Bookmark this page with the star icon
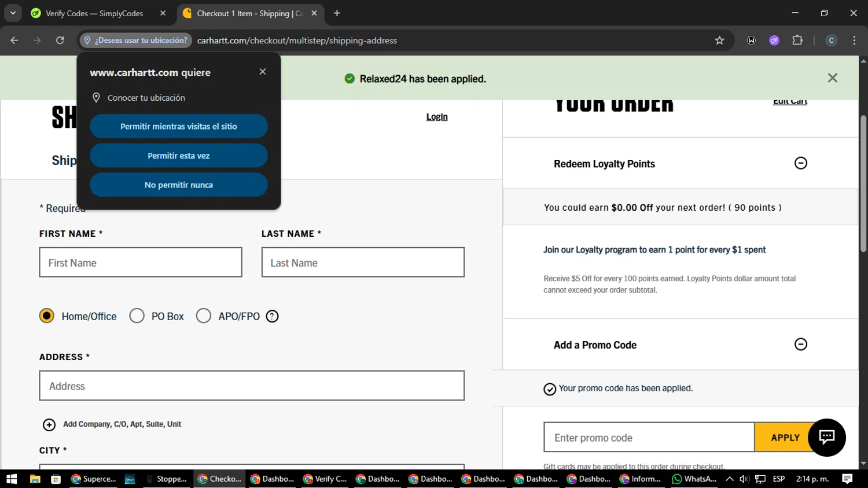Viewport: 868px width, 488px height. pos(719,41)
